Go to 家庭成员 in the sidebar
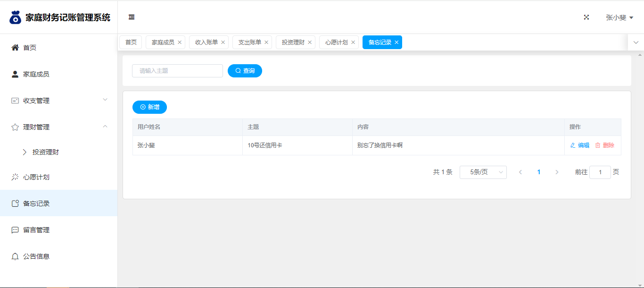 point(36,74)
